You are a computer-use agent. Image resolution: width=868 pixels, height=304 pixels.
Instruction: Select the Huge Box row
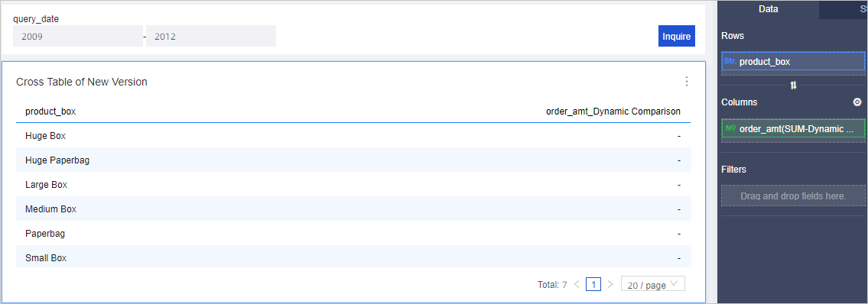coord(353,135)
